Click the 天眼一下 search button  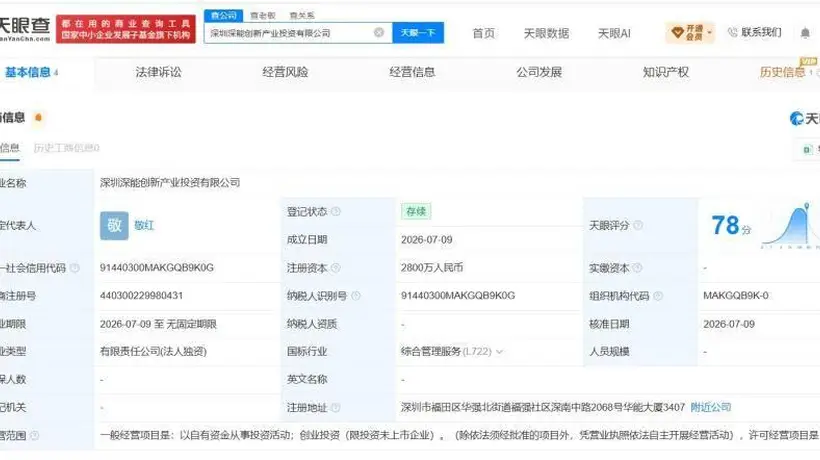(x=418, y=32)
